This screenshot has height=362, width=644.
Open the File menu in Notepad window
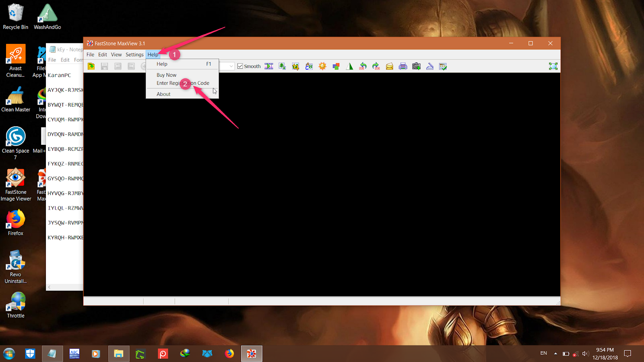click(x=52, y=60)
